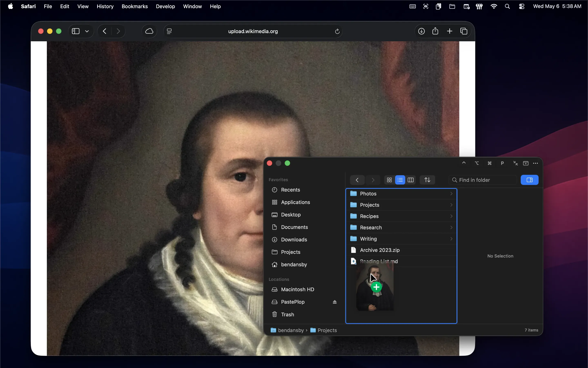
Task: Show Safari tab overview
Action: coord(464,31)
